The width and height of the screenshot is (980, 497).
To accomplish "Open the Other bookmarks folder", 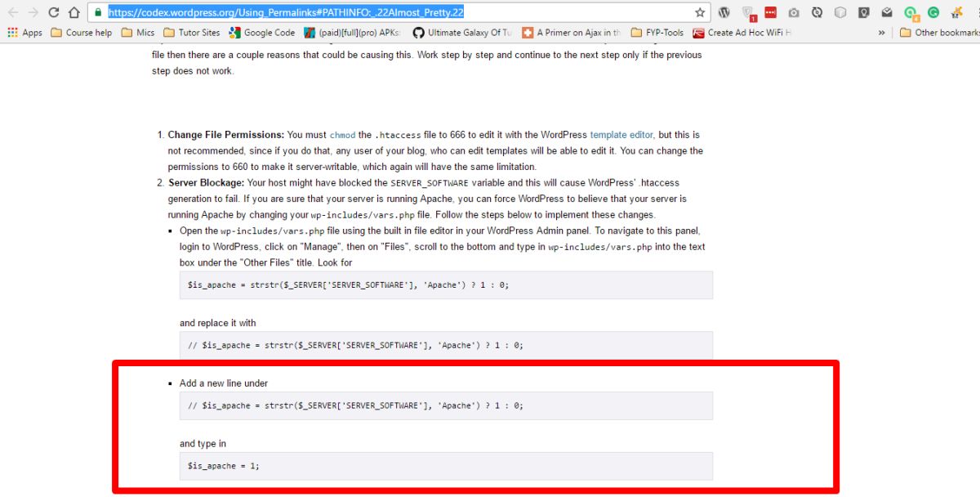I will tap(938, 33).
